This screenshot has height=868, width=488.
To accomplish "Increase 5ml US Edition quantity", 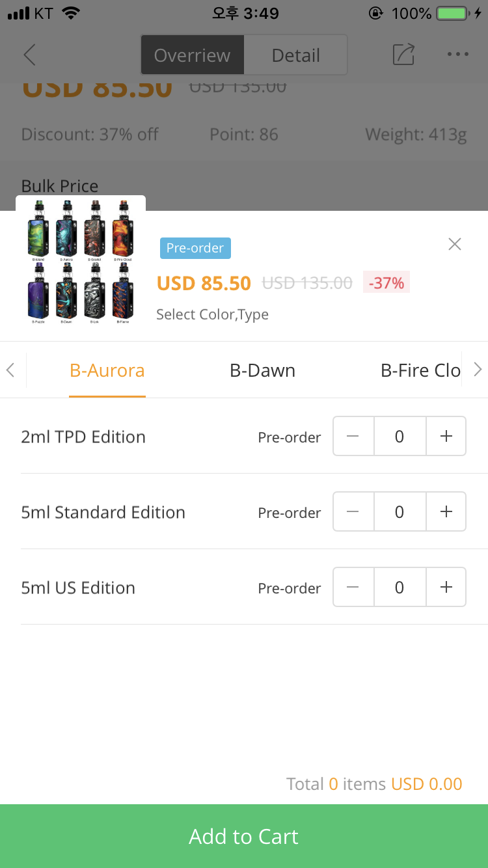I will click(446, 588).
